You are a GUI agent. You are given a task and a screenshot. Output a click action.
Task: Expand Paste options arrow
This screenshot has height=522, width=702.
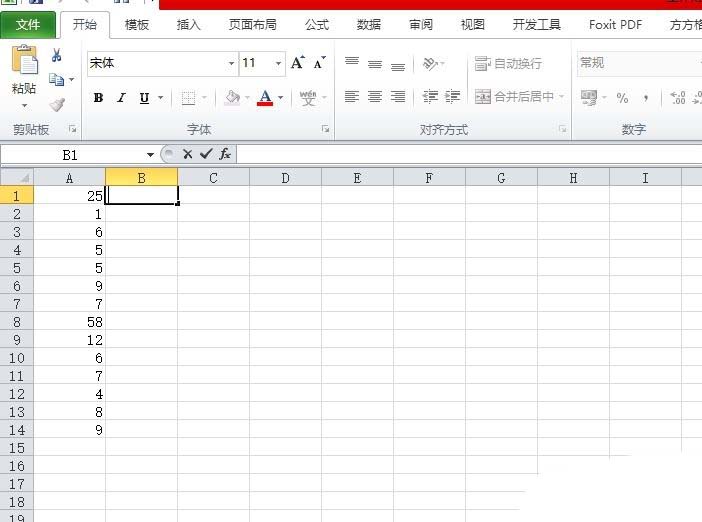(24, 106)
